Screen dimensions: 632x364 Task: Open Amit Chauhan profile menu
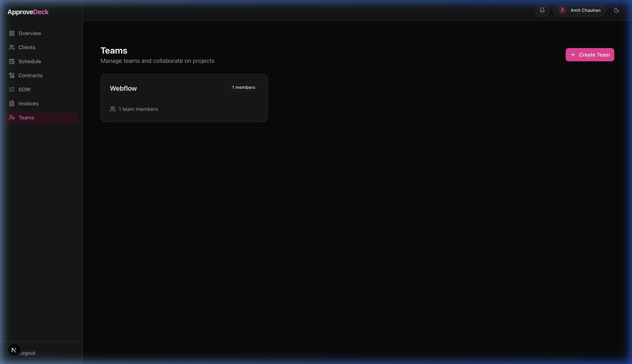[585, 10]
